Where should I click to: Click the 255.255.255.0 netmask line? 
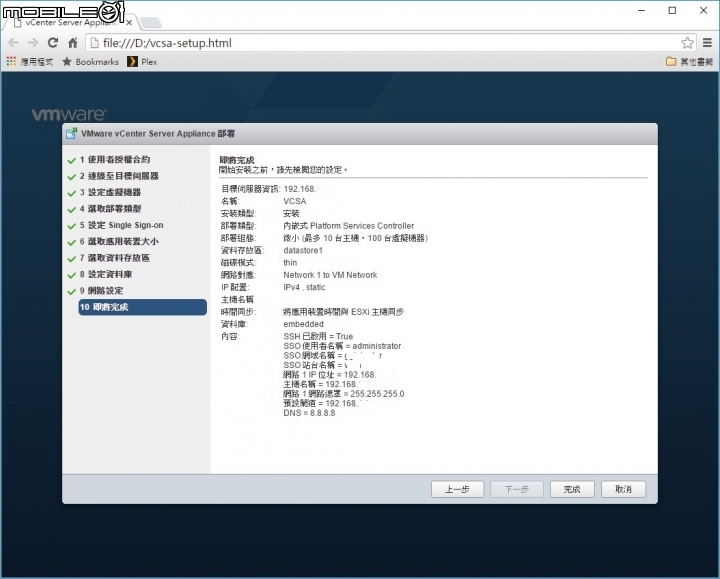coord(344,394)
